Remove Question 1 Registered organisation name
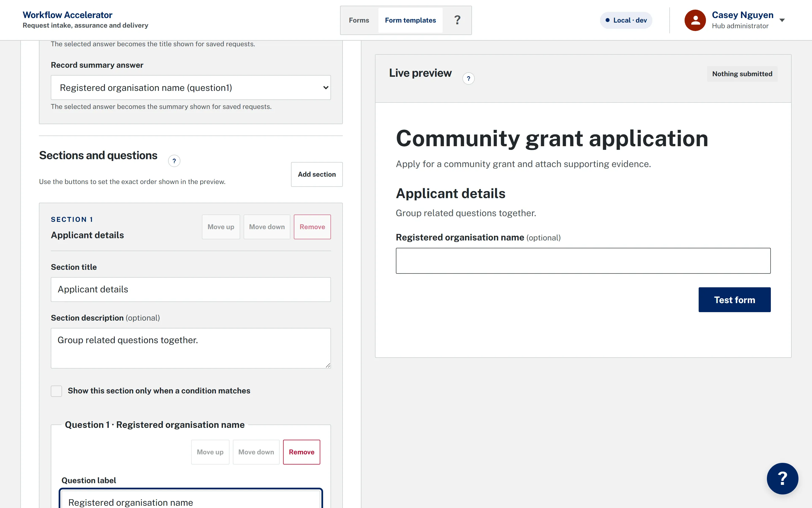Screen dimensions: 812x508 pos(301,452)
